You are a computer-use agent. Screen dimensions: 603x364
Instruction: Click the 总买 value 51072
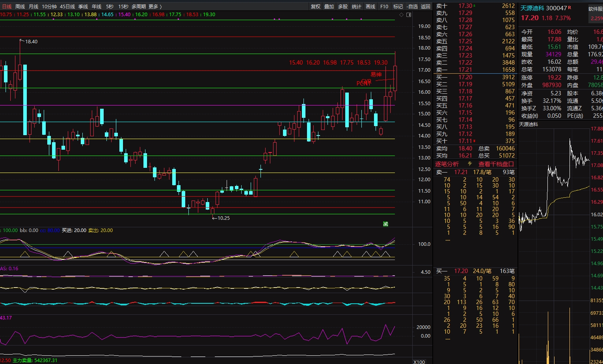pos(506,156)
